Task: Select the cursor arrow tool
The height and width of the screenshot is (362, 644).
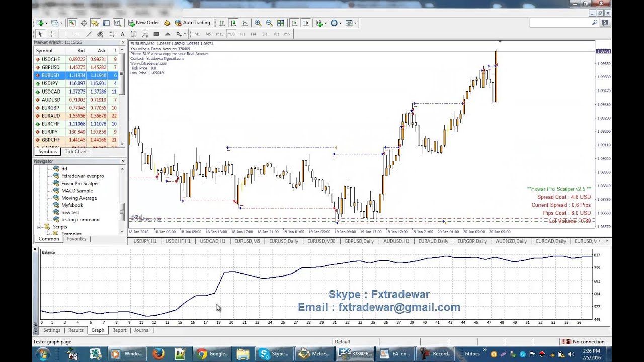Action: [40, 34]
